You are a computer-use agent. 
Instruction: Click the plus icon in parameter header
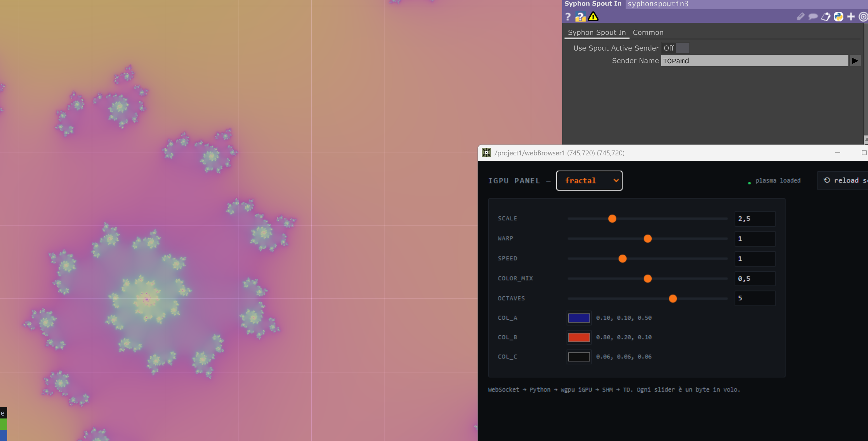pyautogui.click(x=851, y=17)
